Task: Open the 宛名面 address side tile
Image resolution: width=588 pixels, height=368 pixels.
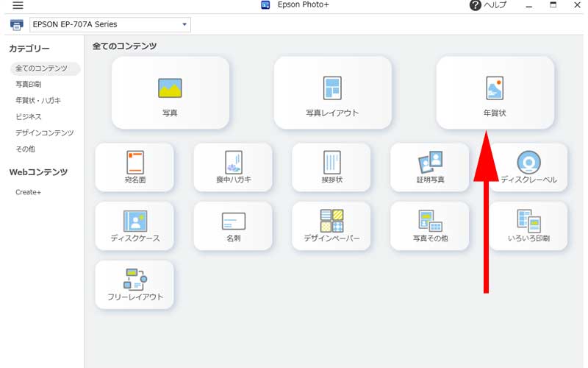Action: coord(135,167)
